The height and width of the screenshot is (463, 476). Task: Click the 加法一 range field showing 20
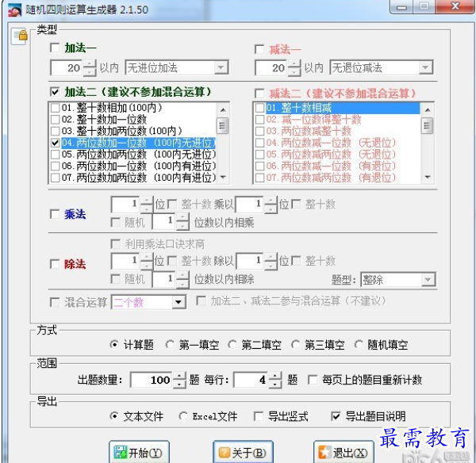(x=67, y=67)
